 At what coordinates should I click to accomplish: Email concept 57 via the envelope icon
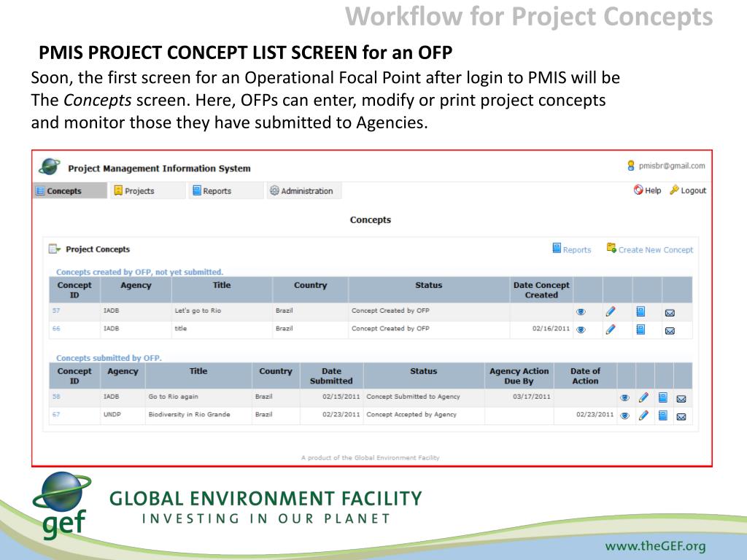click(x=670, y=313)
